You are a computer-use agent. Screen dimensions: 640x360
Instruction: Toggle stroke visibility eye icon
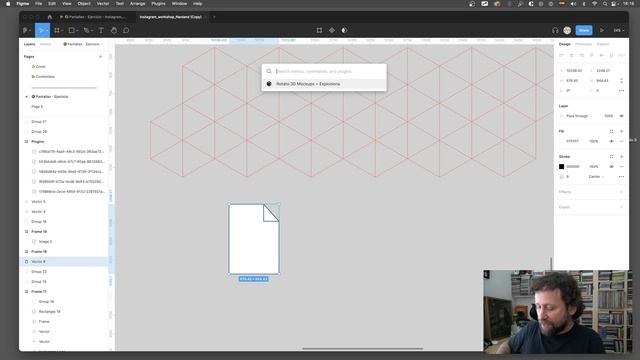click(611, 167)
